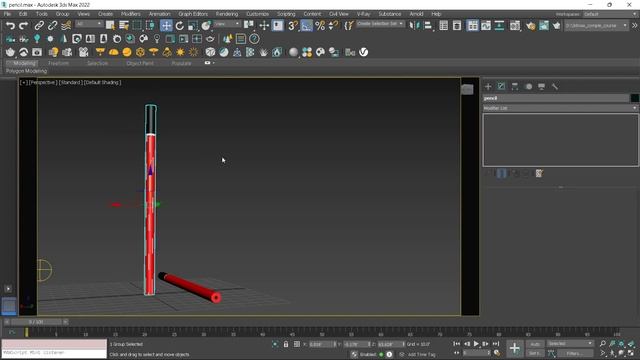The width and height of the screenshot is (640, 360).
Task: Open the Modifier List dropdown
Action: pos(560,108)
